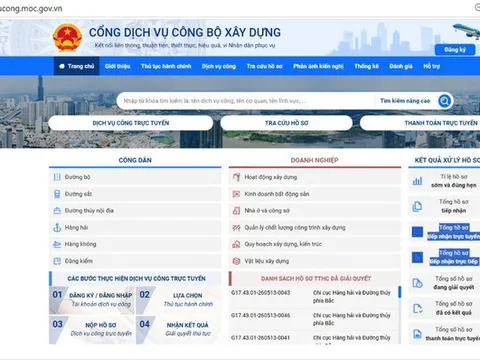Open the Hỗ trợ menu

click(x=432, y=66)
